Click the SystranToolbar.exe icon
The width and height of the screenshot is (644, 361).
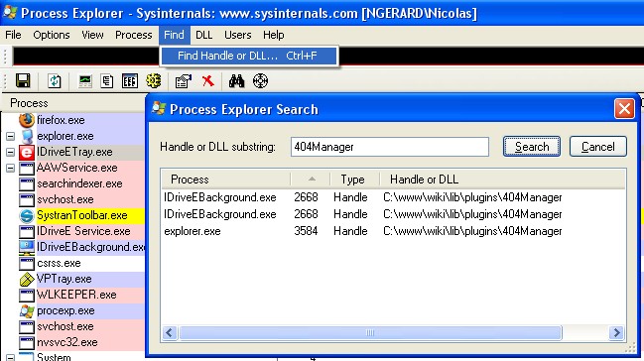(27, 215)
